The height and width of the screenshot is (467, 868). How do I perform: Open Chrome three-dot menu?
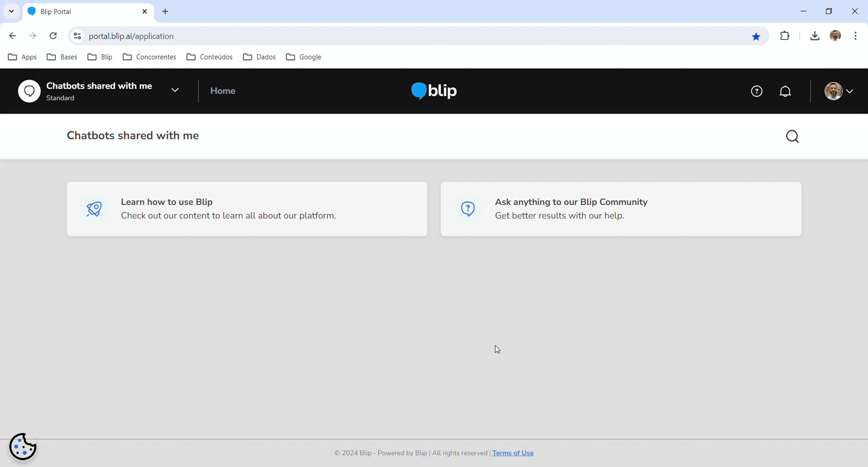(856, 36)
